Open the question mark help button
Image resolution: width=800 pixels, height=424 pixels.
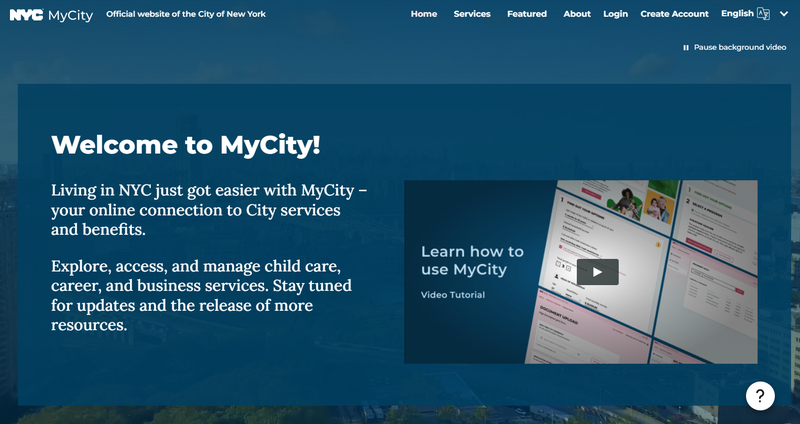[x=760, y=395]
